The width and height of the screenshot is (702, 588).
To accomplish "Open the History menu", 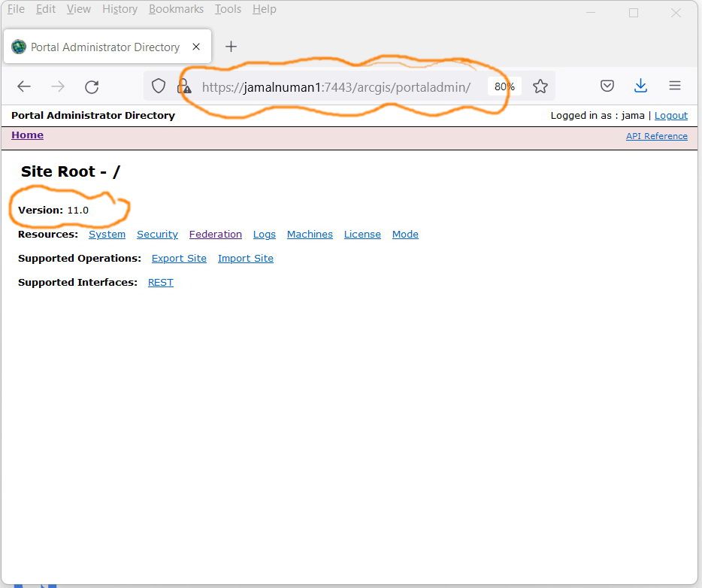I will (x=120, y=9).
